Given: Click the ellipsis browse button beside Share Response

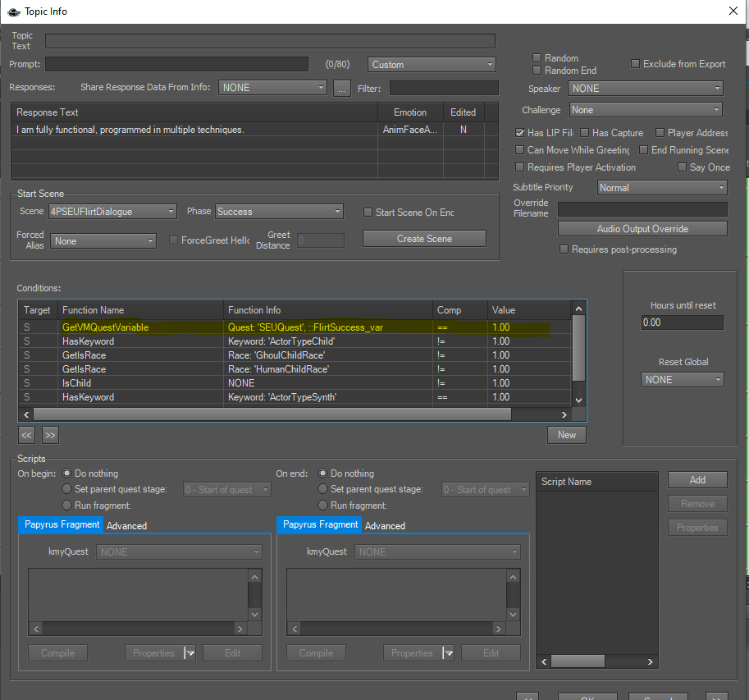Looking at the screenshot, I should [x=341, y=89].
